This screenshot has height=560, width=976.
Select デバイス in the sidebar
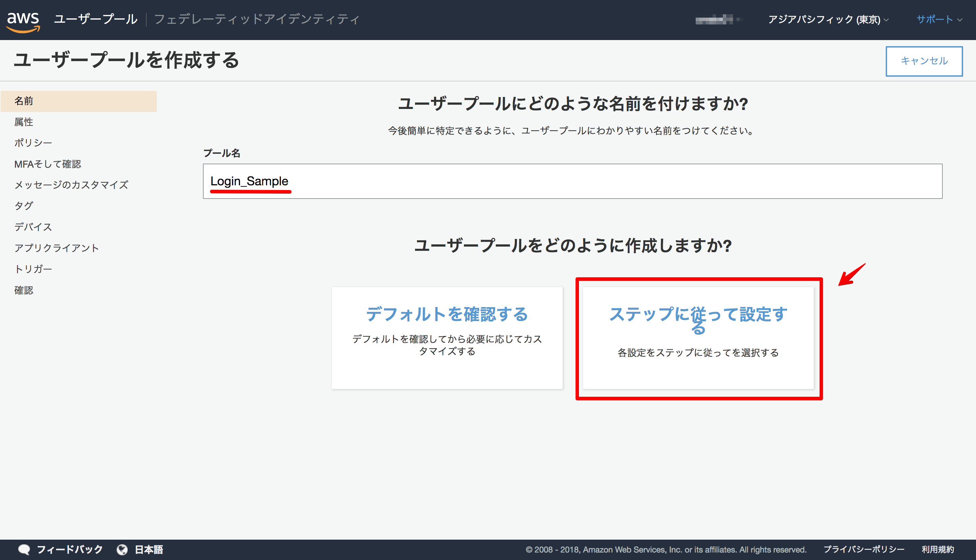point(33,227)
